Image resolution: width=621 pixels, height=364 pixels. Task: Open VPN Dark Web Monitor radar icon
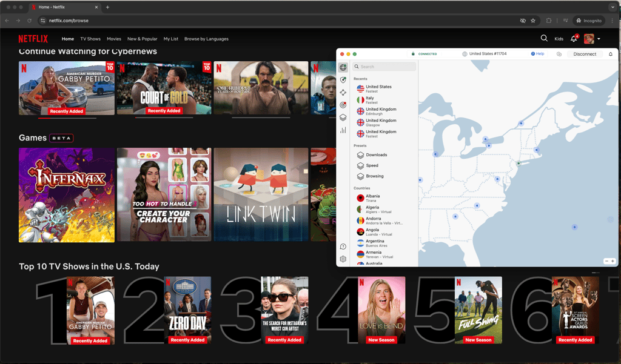pyautogui.click(x=343, y=105)
